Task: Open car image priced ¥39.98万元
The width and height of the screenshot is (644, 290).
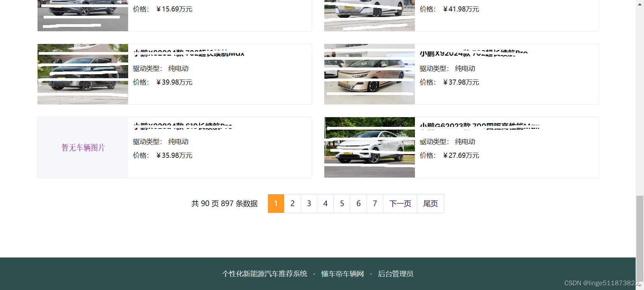Action: tap(83, 74)
